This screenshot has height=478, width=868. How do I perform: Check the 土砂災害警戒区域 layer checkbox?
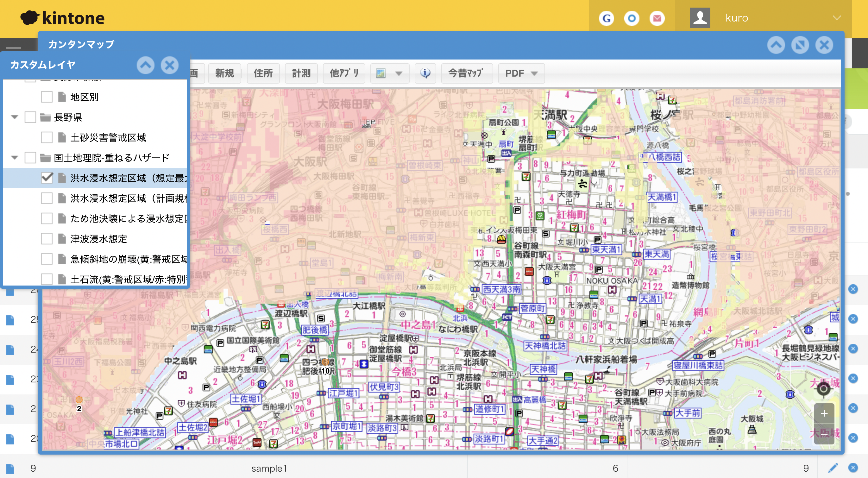[47, 137]
